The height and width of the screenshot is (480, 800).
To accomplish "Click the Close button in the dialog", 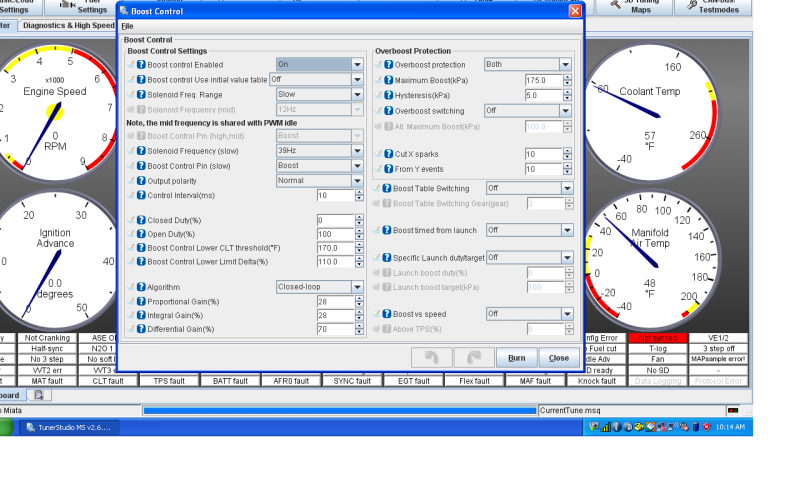I will pos(558,357).
